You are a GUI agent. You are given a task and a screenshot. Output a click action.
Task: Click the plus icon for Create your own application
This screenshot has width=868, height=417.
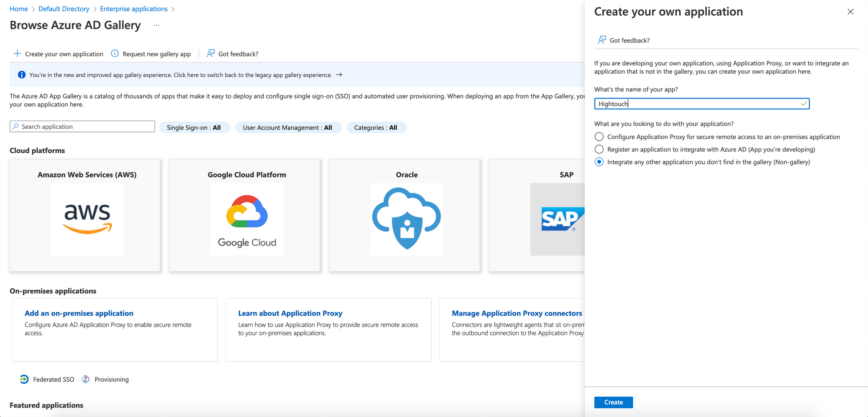point(17,53)
